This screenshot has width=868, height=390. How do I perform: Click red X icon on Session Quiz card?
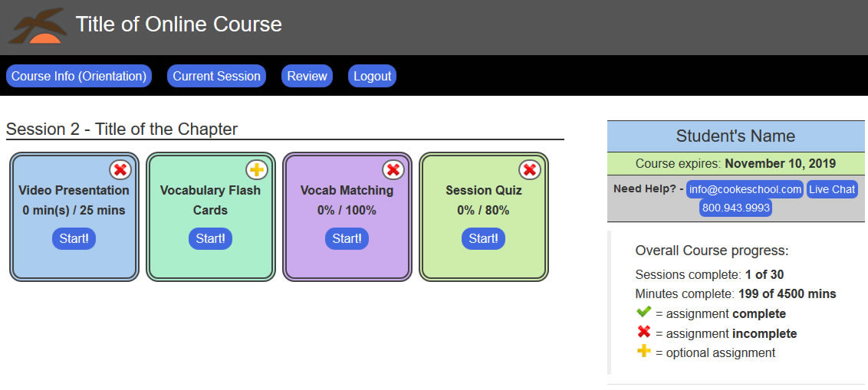(x=529, y=170)
